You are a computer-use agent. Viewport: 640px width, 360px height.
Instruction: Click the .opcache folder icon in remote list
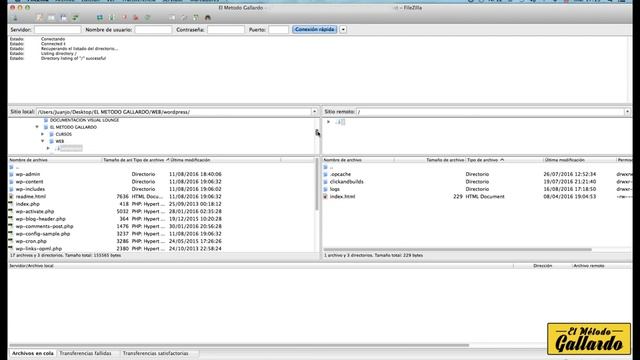click(x=325, y=174)
